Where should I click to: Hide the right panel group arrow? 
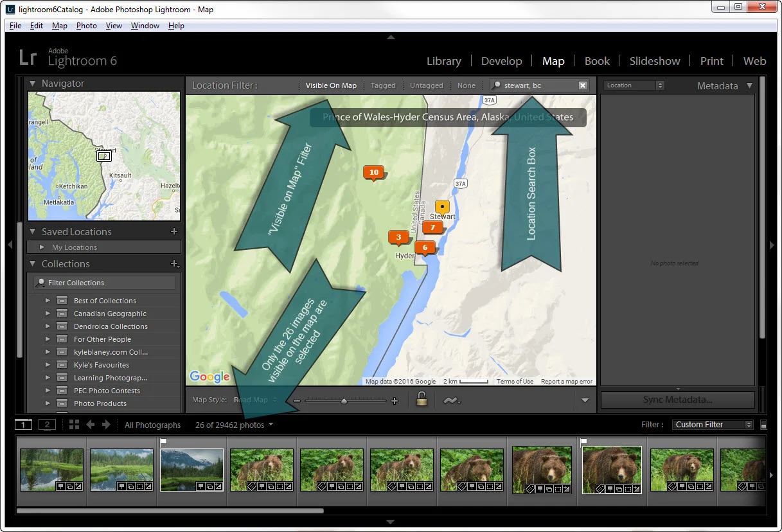point(772,245)
